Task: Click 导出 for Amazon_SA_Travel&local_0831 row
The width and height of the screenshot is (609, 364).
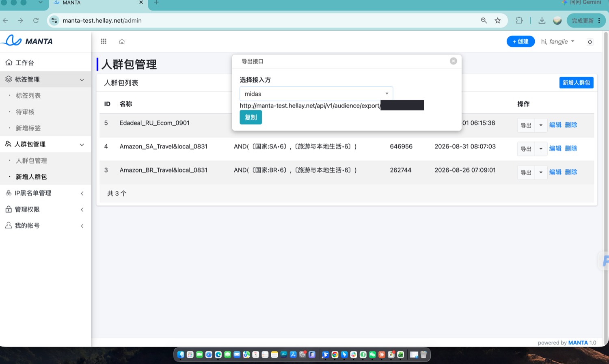Action: tap(526, 149)
